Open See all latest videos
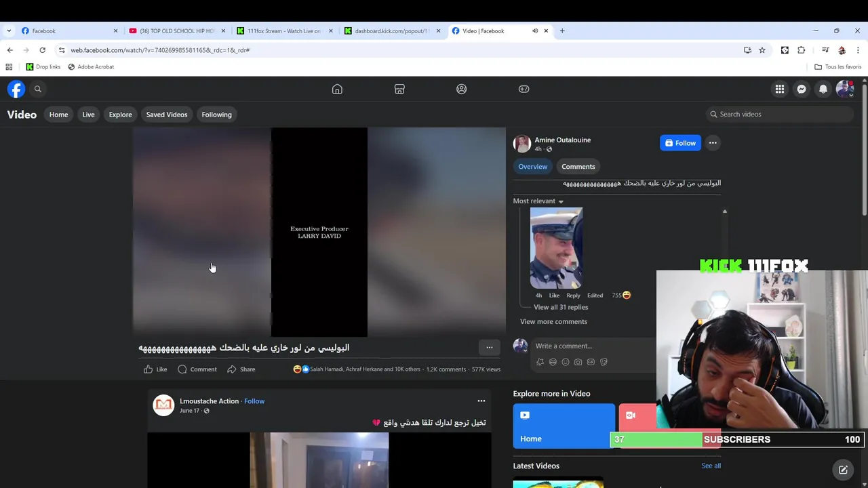 [x=711, y=466]
